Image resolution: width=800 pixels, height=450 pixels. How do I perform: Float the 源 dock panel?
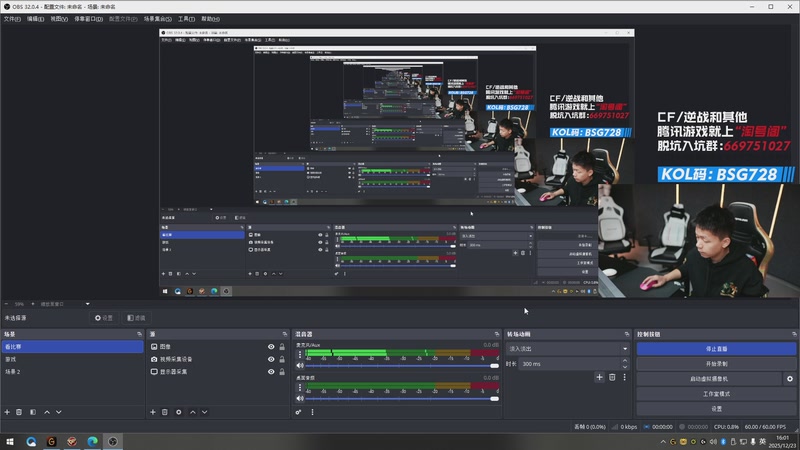[x=285, y=334]
